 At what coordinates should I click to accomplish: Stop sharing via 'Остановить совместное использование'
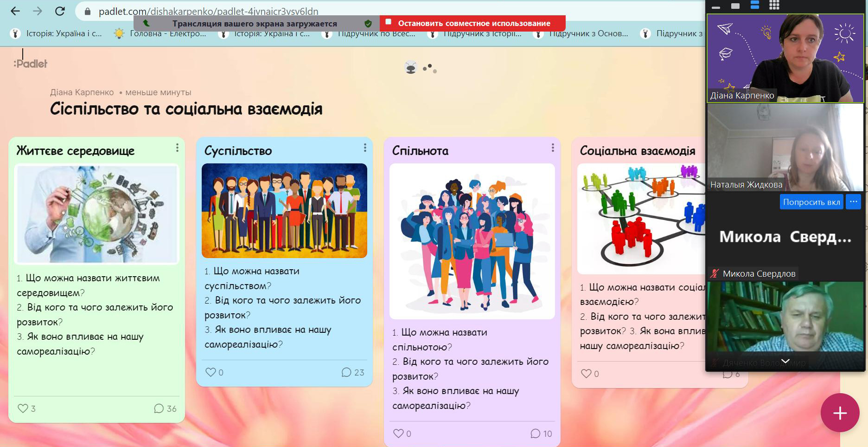point(472,23)
